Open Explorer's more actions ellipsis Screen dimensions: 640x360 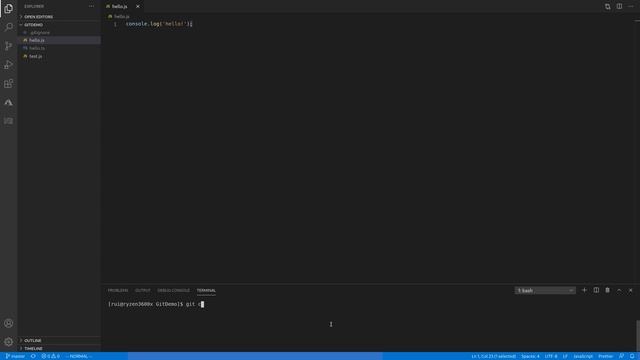click(x=91, y=7)
